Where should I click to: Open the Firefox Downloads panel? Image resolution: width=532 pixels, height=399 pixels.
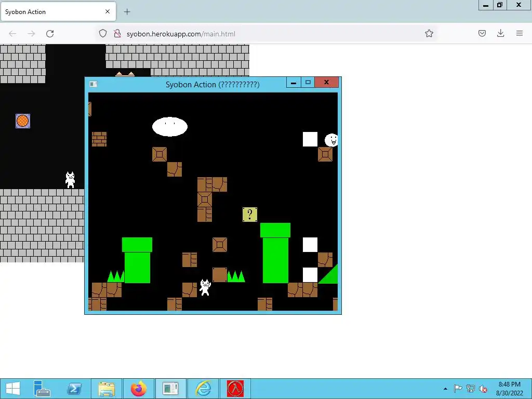500,33
